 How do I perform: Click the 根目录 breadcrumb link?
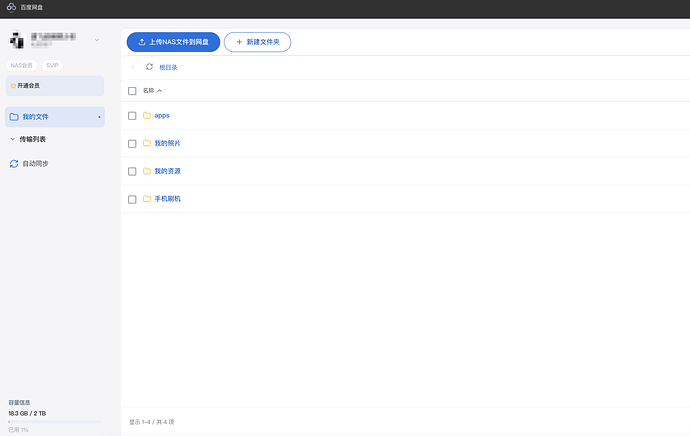click(168, 67)
